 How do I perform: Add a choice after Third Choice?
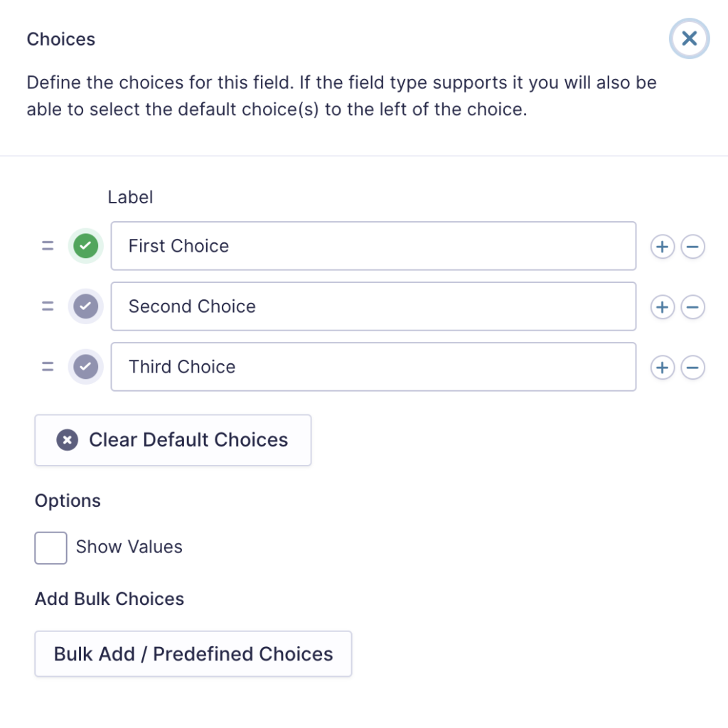[x=662, y=368]
